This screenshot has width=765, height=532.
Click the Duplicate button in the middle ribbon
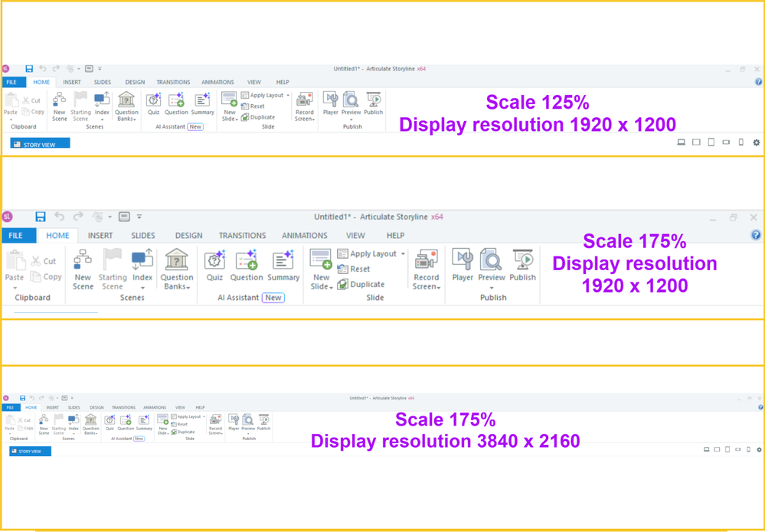(361, 285)
